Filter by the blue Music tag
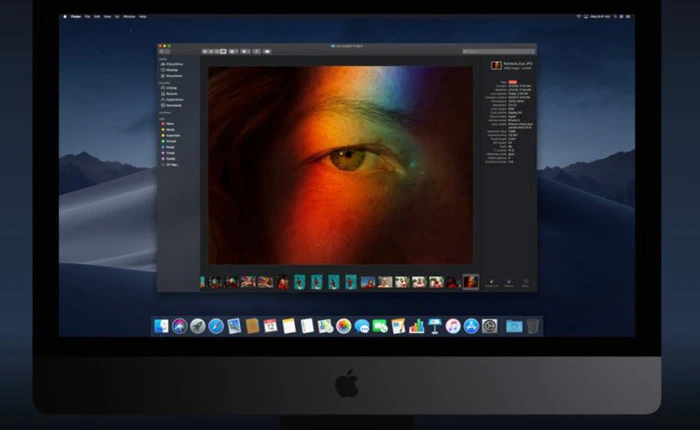 [x=168, y=147]
